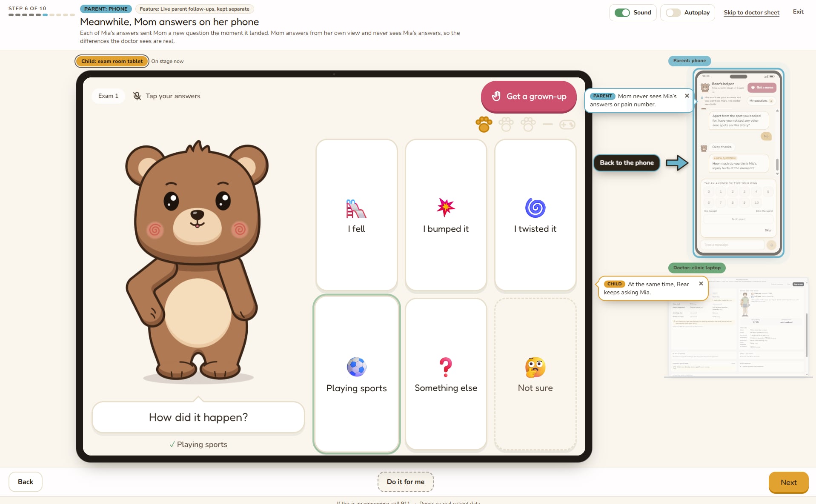
Task: Tap the muted microphone icon
Action: pos(137,96)
